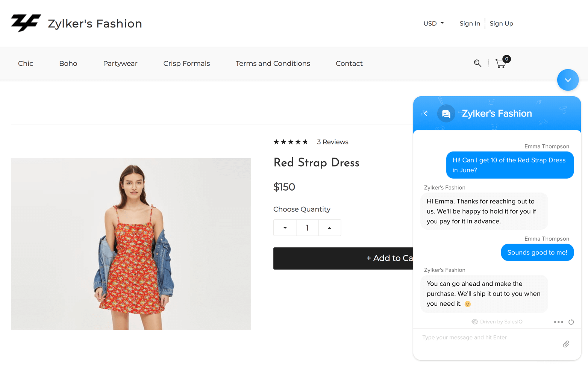
Task: Click the Zylker's Fashion logo icon
Action: [x=26, y=23]
